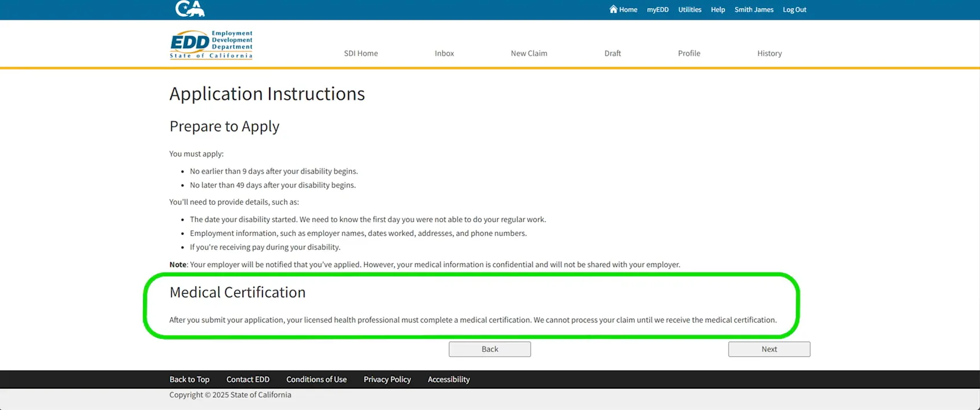Click 'After you submit your application' paragraph
The width and height of the screenshot is (980, 410).
tap(473, 320)
